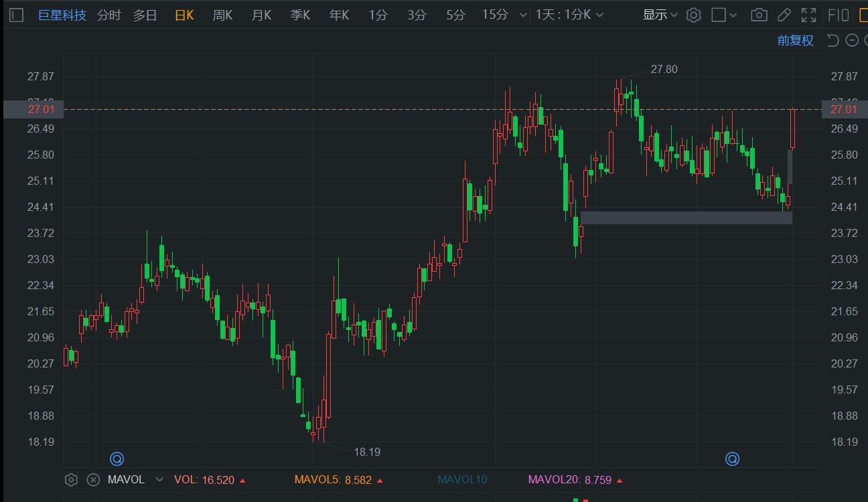Select the pencil drawing tool
The height and width of the screenshot is (502, 868).
click(784, 15)
